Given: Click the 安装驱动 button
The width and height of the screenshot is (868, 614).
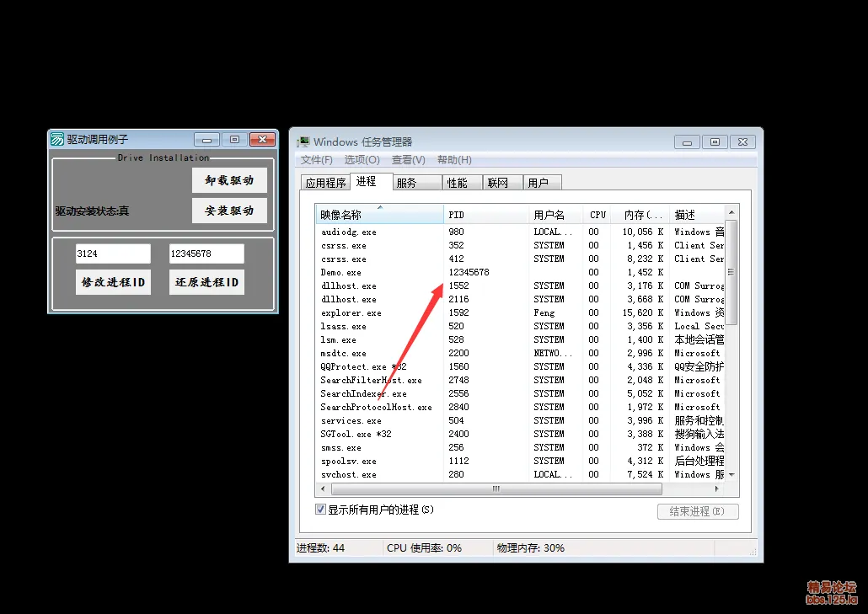Looking at the screenshot, I should pos(229,210).
